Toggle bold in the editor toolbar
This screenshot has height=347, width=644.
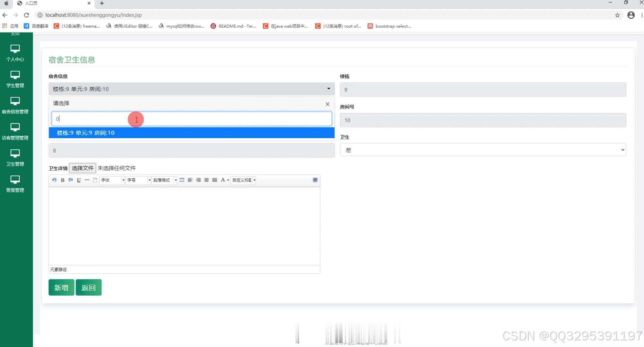[x=63, y=180]
